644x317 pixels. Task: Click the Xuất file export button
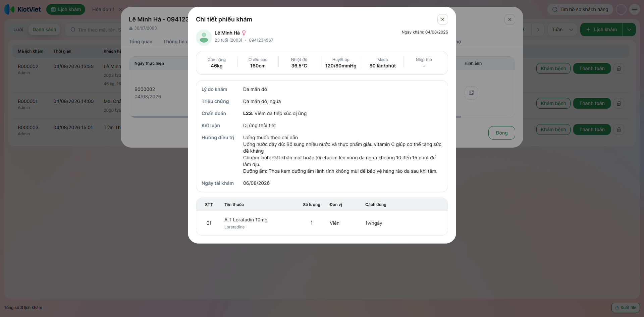click(x=626, y=308)
